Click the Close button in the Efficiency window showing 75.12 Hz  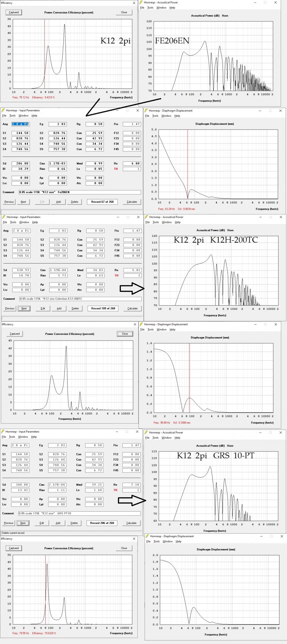point(124,12)
